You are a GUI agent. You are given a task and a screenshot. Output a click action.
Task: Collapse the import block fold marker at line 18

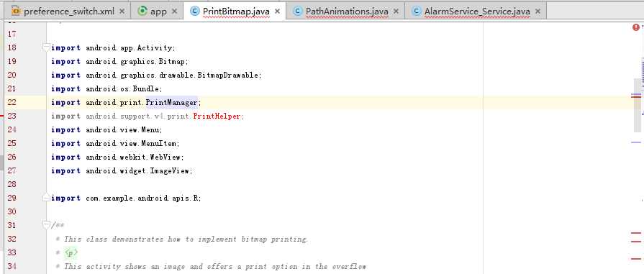coord(46,47)
